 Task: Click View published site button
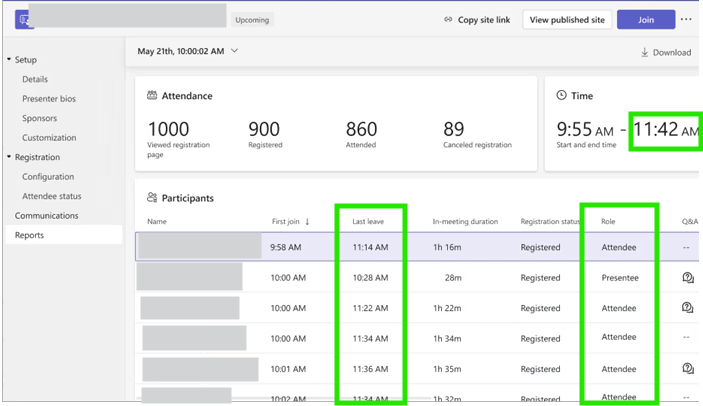[567, 20]
